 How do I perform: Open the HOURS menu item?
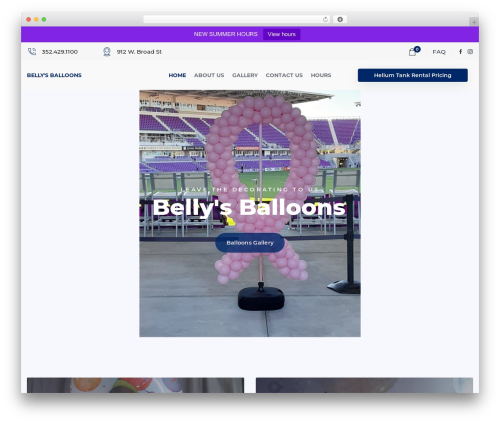(321, 75)
